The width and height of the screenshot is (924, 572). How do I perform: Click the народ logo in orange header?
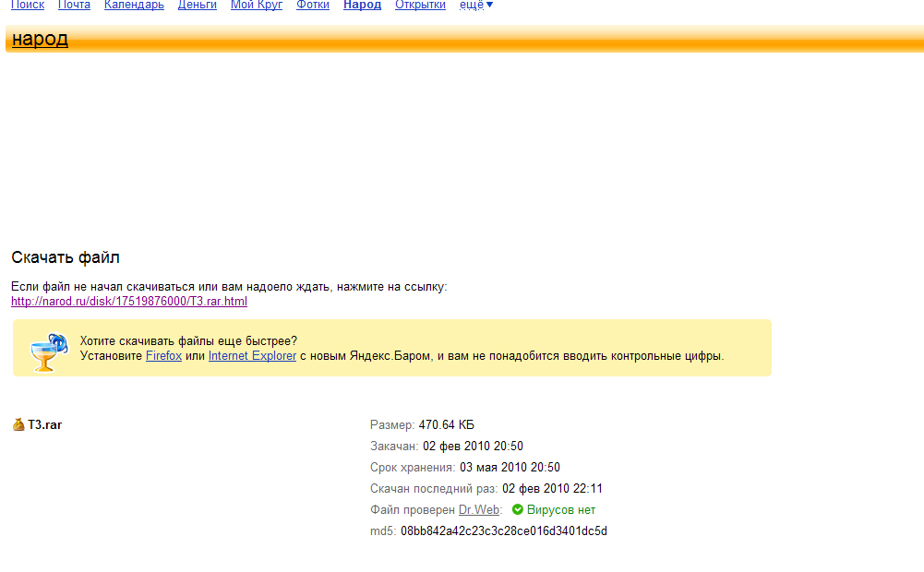coord(40,39)
